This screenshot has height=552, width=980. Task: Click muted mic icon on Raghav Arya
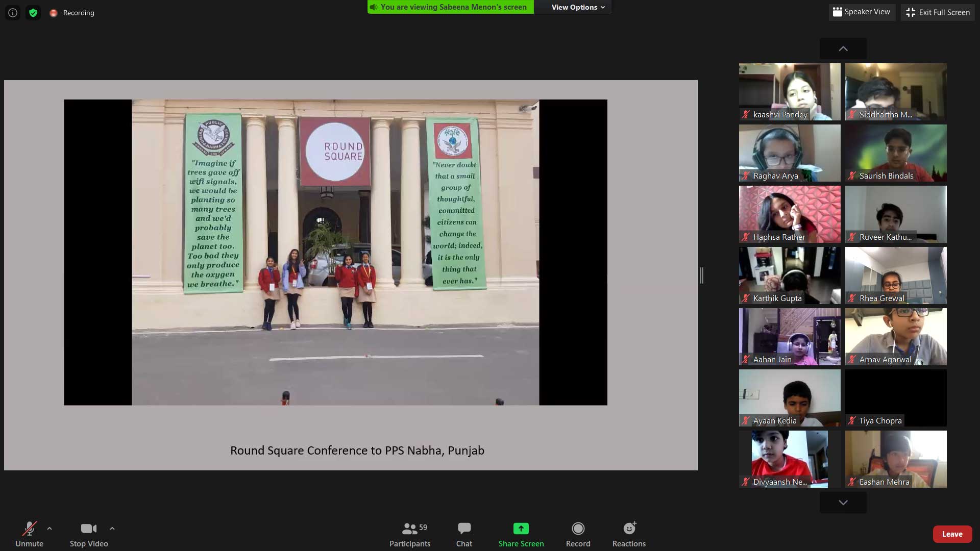coord(746,176)
